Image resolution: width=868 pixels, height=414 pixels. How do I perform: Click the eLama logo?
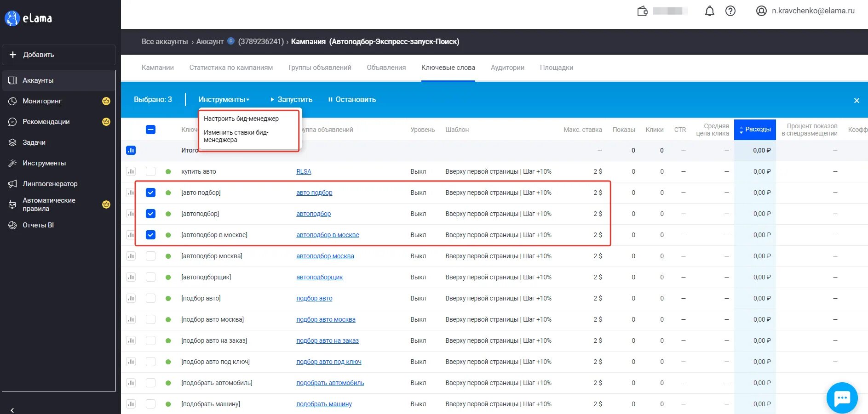29,18
